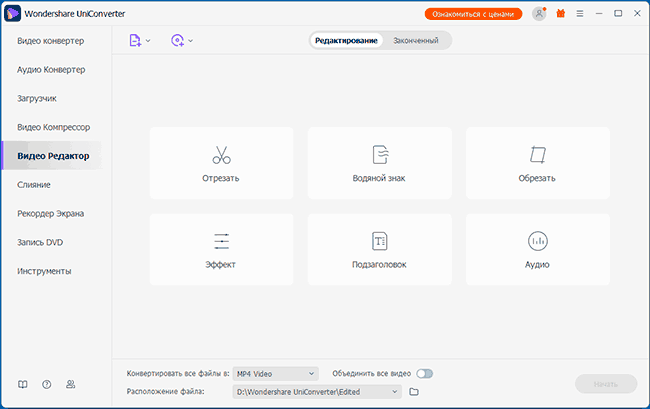Open Видео Компрессор in sidebar
Viewport: 650px width, 409px height.
(53, 127)
